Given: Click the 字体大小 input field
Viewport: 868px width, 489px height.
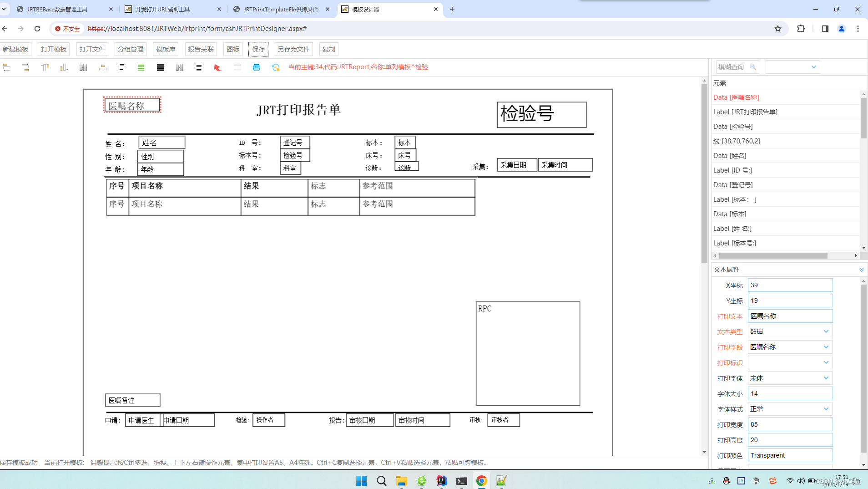Looking at the screenshot, I should (790, 393).
